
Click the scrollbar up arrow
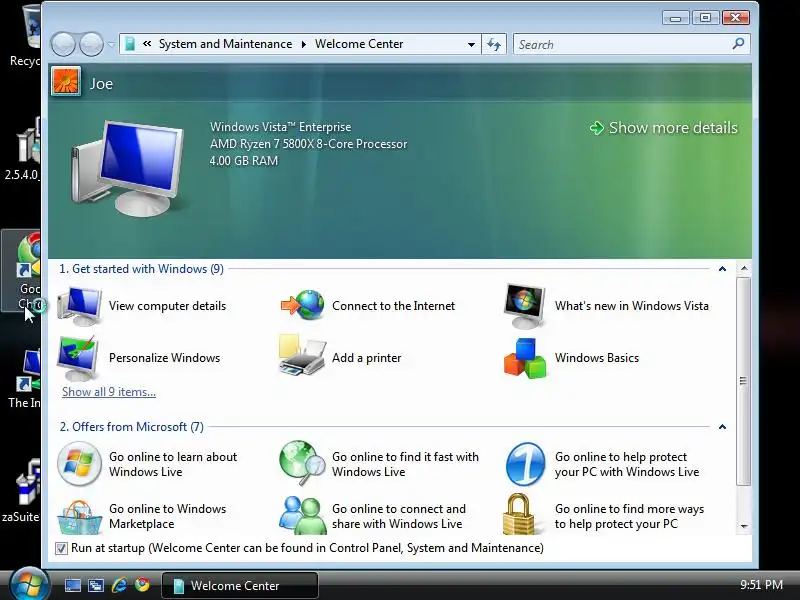click(x=744, y=268)
